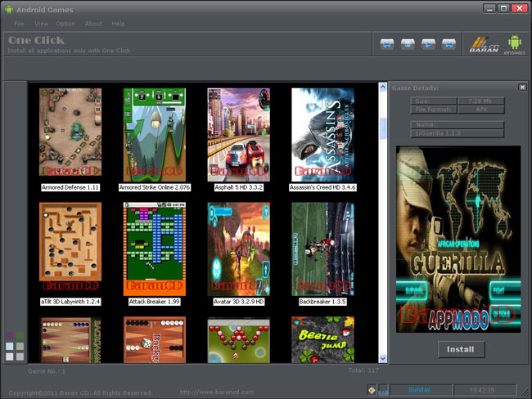Click the 'Avatar 3D 3.2.9 HD' label
Viewport: 532px width, 399px height.
click(238, 302)
